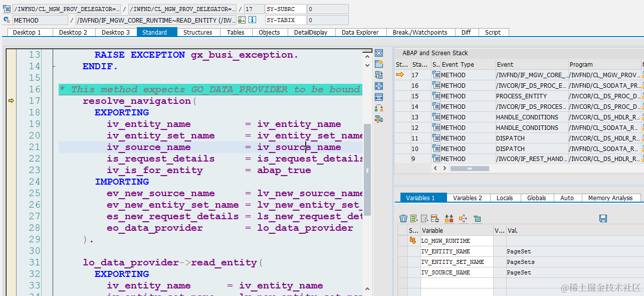The width and height of the screenshot is (644, 296).
Task: Collapse the code block at line 14
Action: click(x=54, y=66)
